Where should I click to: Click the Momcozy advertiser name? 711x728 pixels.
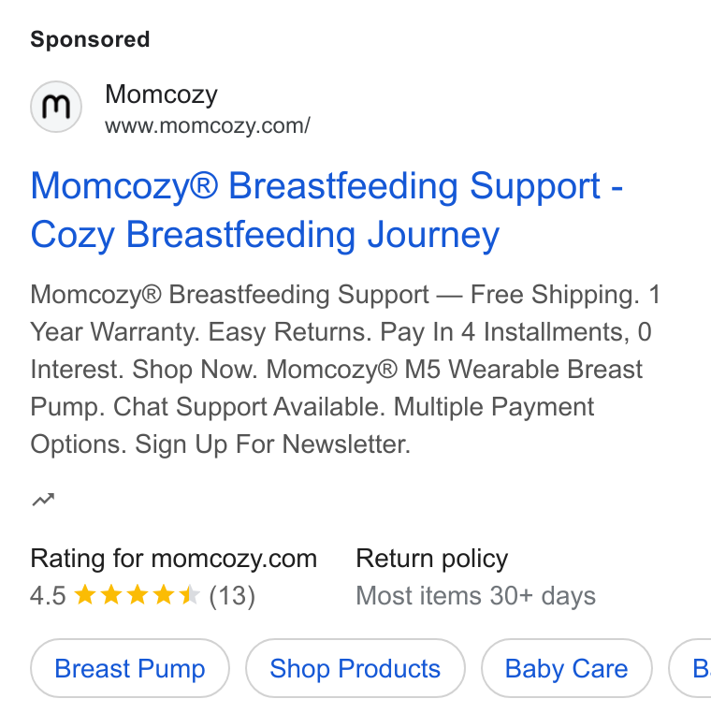click(x=161, y=95)
